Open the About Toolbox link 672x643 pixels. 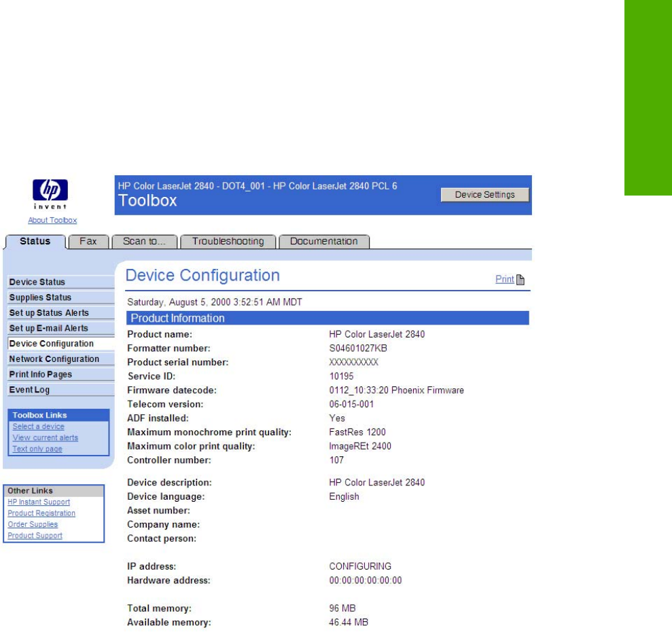click(52, 220)
